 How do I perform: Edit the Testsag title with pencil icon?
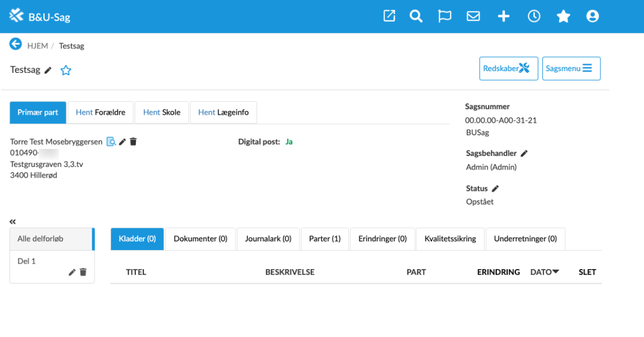click(x=48, y=70)
